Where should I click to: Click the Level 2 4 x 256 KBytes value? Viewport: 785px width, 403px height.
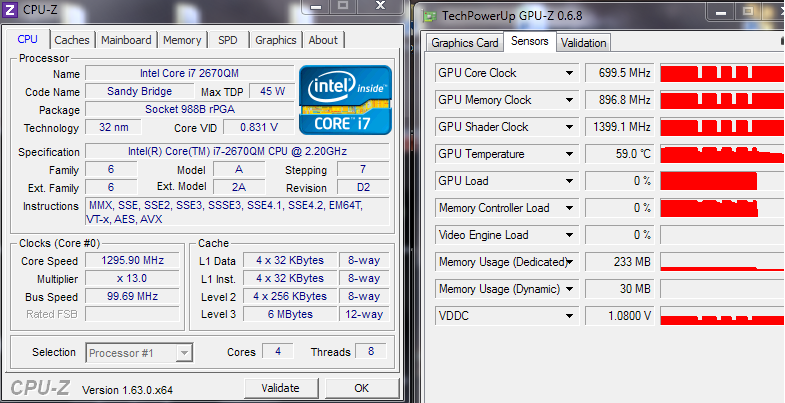(290, 296)
